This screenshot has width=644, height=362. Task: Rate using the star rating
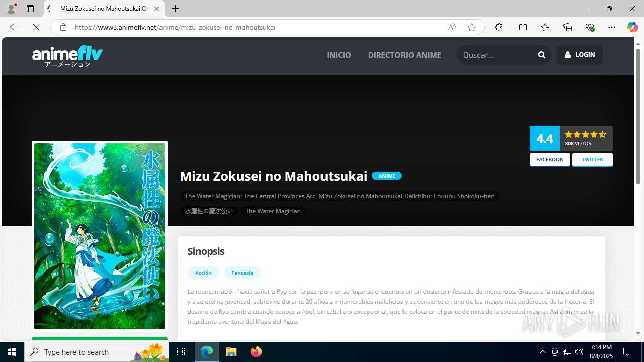(x=585, y=134)
